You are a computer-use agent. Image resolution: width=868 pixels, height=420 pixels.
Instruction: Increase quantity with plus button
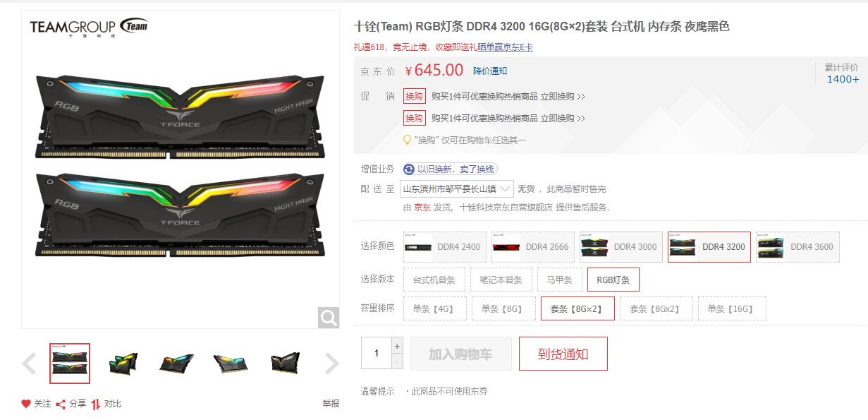[x=397, y=346]
